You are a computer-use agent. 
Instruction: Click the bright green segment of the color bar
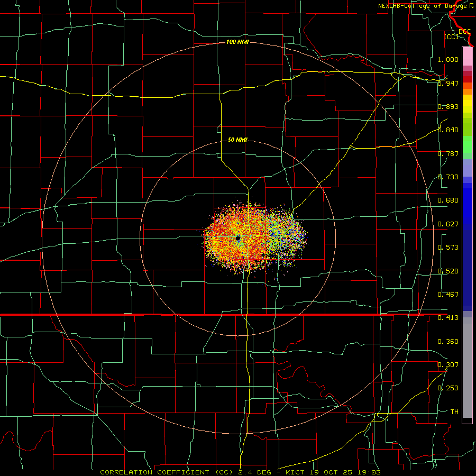[x=467, y=144]
